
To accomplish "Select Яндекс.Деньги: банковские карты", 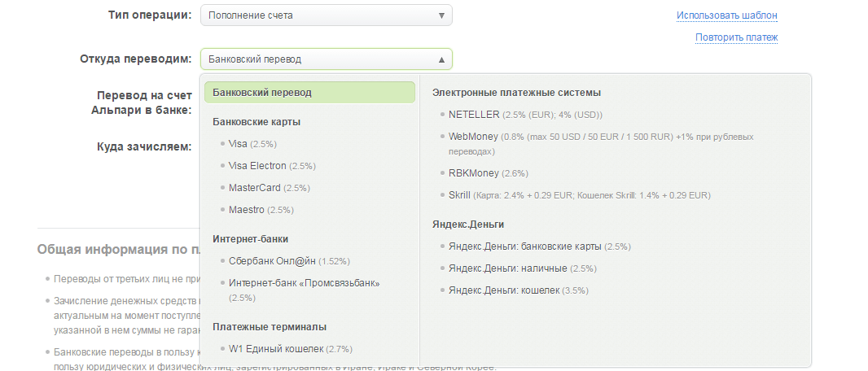I will click(x=540, y=247).
